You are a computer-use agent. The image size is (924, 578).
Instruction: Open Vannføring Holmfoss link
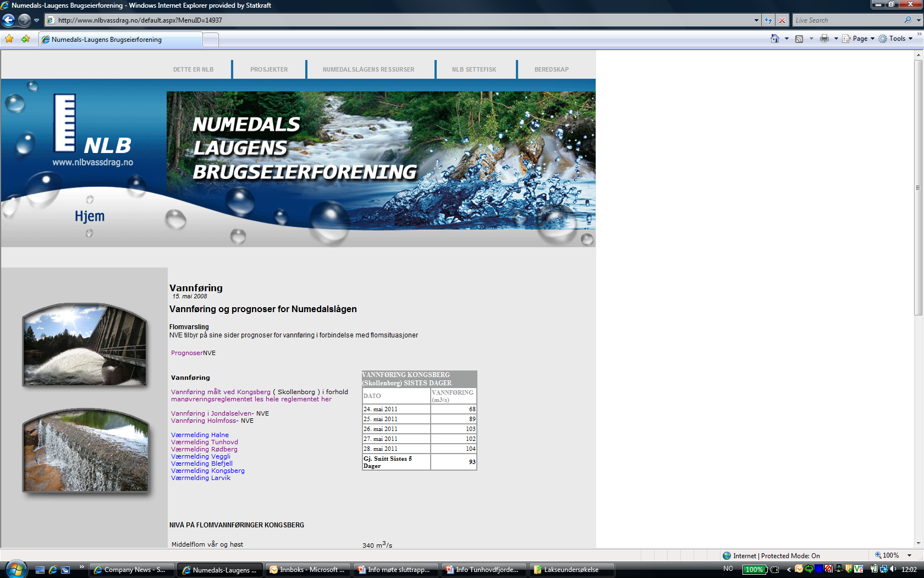tap(204, 421)
